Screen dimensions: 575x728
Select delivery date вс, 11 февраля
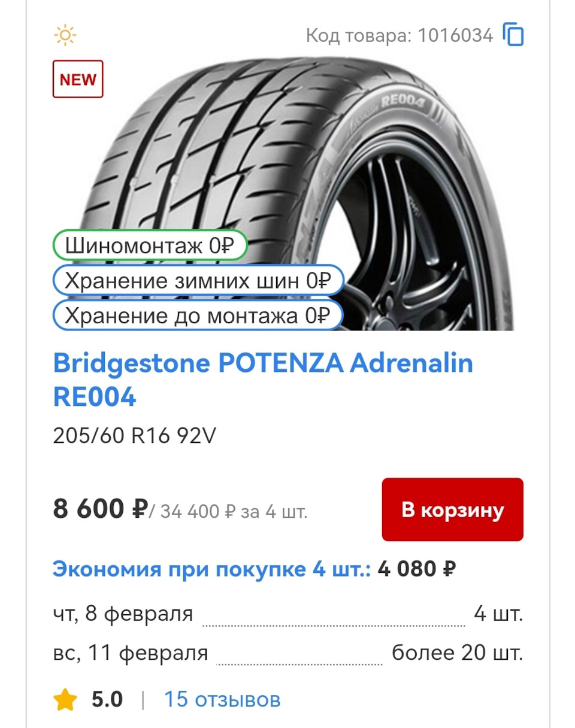[x=131, y=653]
